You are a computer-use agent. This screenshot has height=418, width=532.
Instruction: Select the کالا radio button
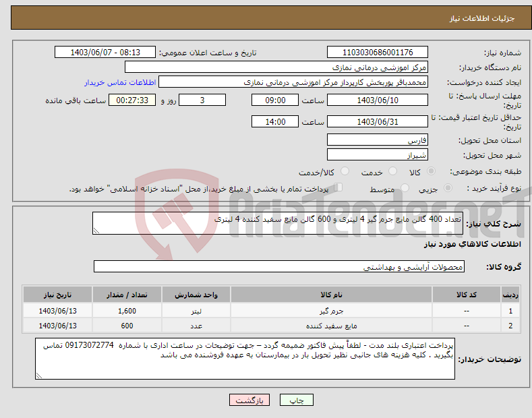[431, 171]
